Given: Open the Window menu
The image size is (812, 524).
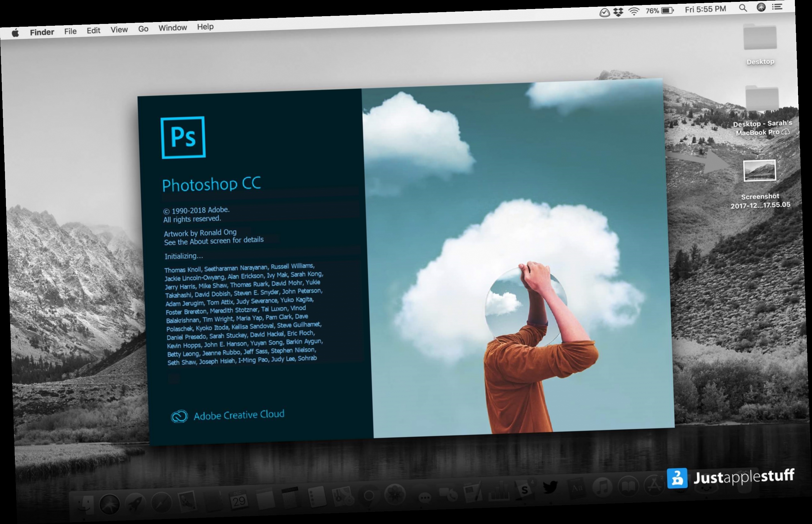Looking at the screenshot, I should click(x=173, y=28).
